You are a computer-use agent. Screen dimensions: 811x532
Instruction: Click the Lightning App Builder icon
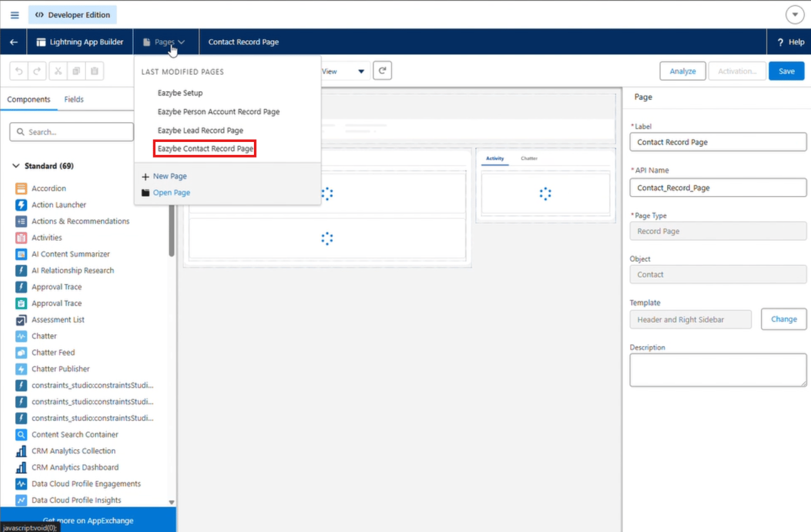[x=41, y=42]
